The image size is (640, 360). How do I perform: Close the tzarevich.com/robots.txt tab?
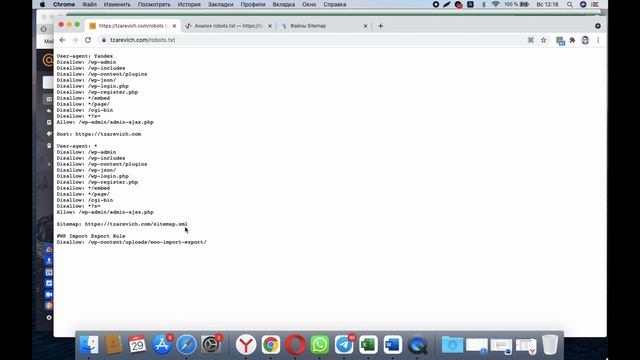[x=174, y=26]
